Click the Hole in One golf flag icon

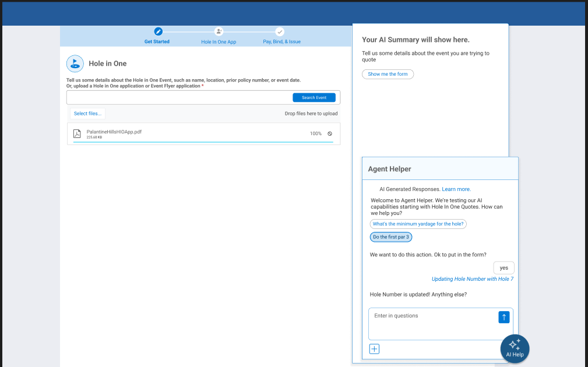(75, 63)
